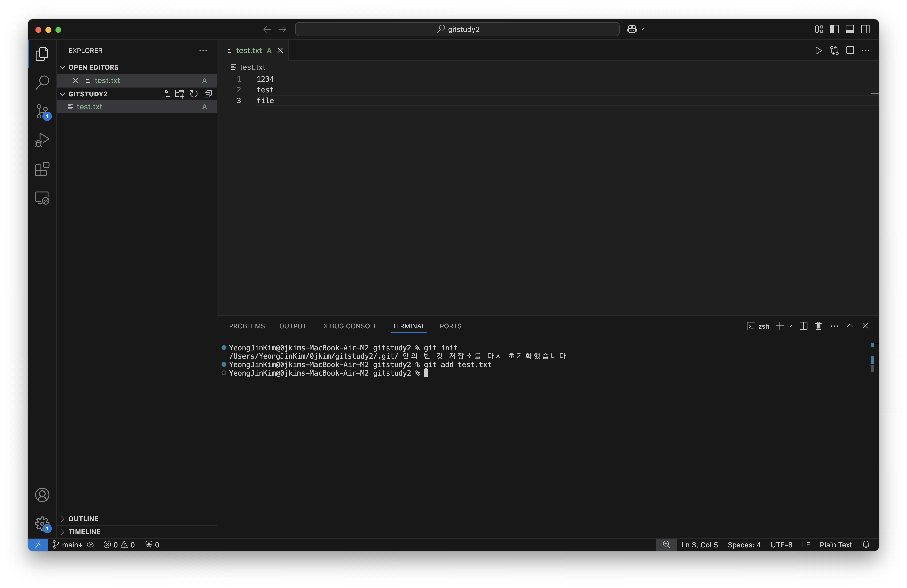This screenshot has width=907, height=588.
Task: Open notifications bell in status bar
Action: tap(866, 545)
